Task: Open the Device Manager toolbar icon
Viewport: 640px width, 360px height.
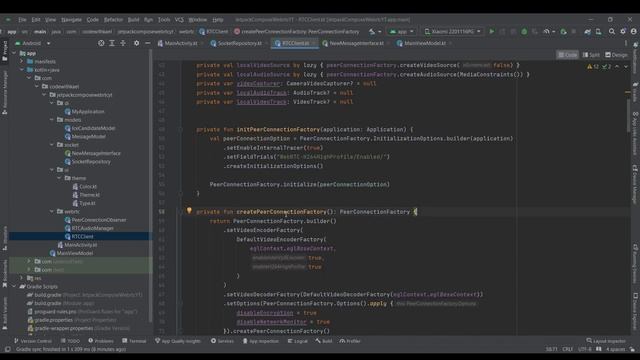Action: (x=598, y=31)
